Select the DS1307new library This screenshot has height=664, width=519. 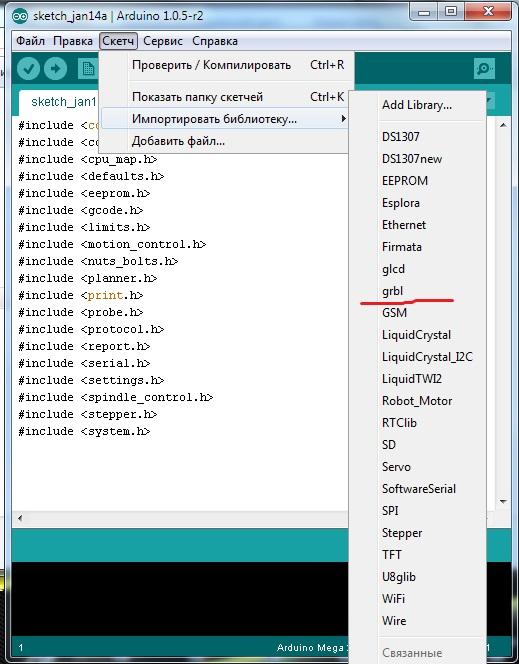click(417, 159)
